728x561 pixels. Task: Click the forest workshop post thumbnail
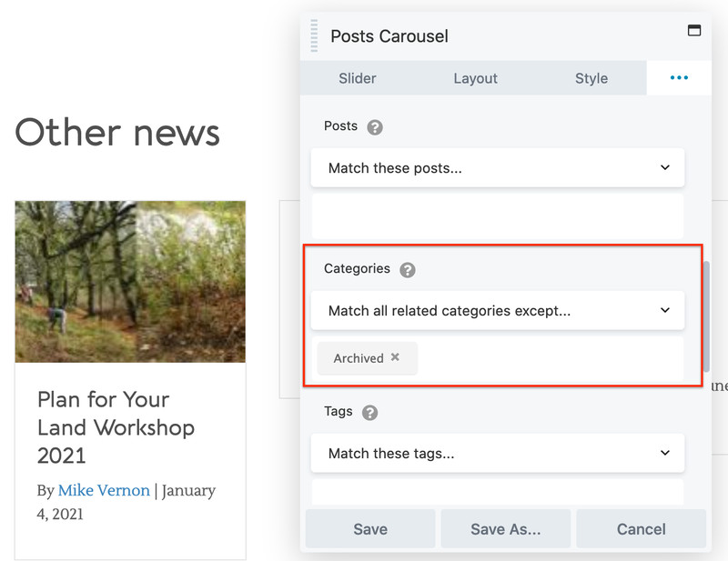click(130, 282)
